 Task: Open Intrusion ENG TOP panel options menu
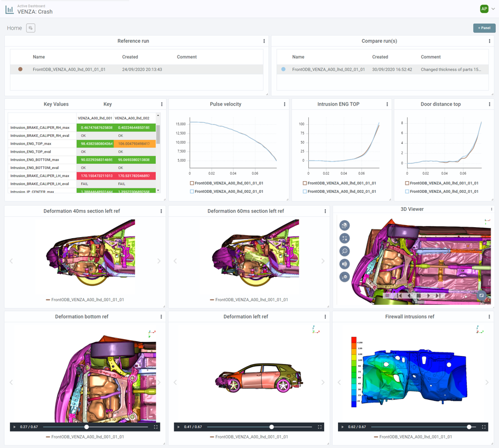(387, 104)
